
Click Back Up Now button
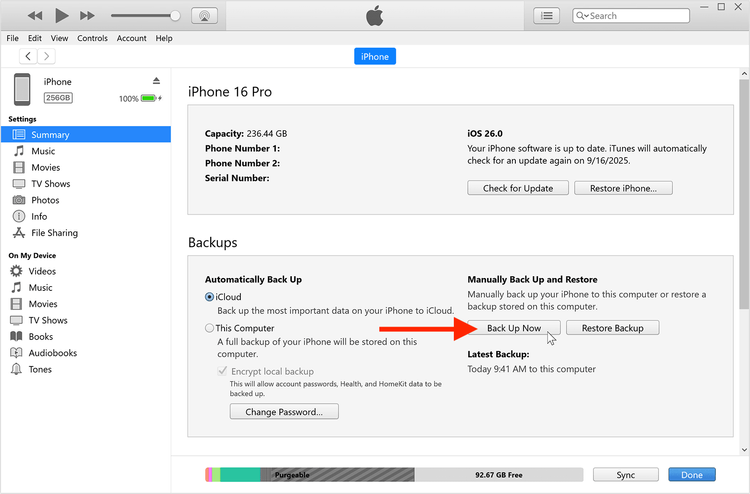pyautogui.click(x=514, y=328)
